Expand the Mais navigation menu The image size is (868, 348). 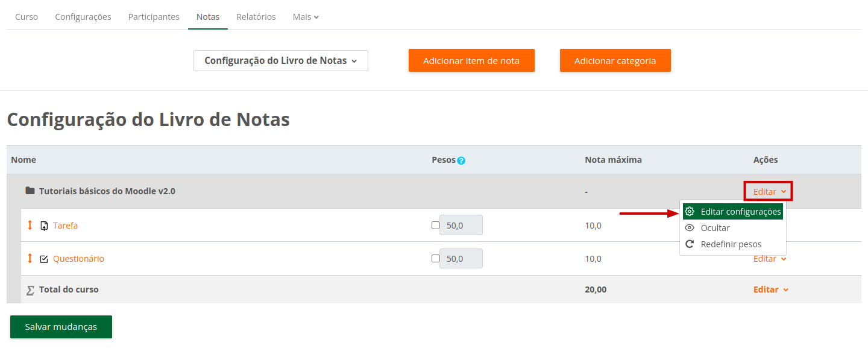click(306, 17)
